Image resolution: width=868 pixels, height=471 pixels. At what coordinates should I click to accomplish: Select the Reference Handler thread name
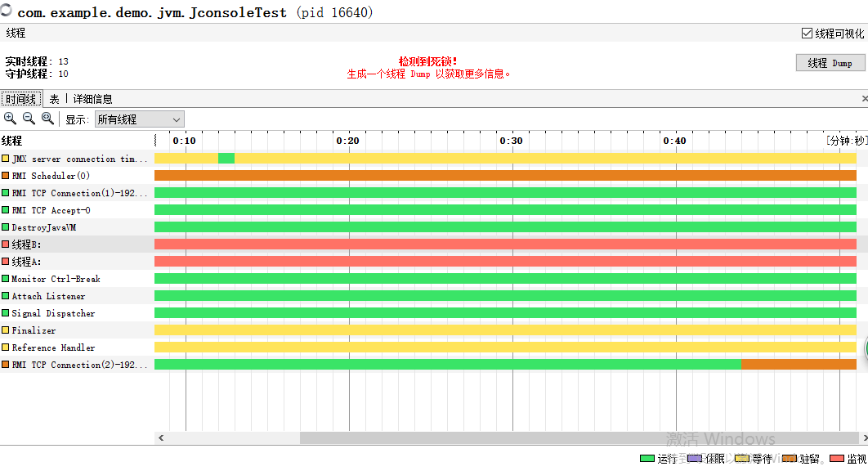coord(53,348)
